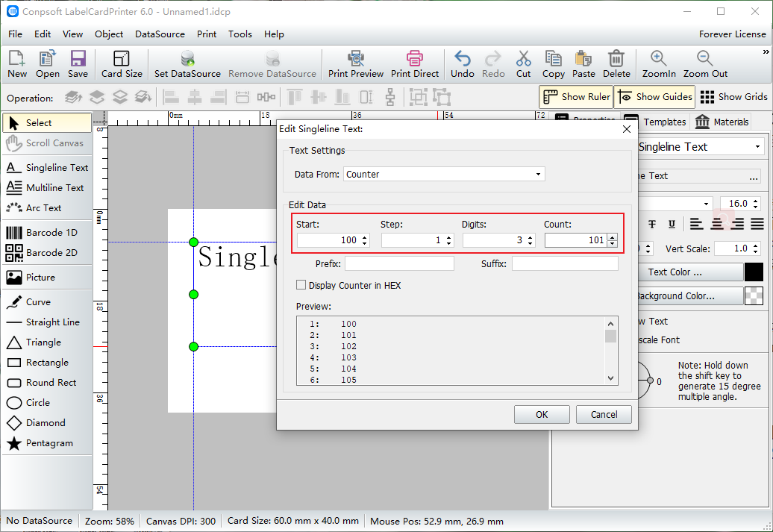Image resolution: width=773 pixels, height=532 pixels.
Task: Select the Multiline Text tool
Action: coord(47,188)
